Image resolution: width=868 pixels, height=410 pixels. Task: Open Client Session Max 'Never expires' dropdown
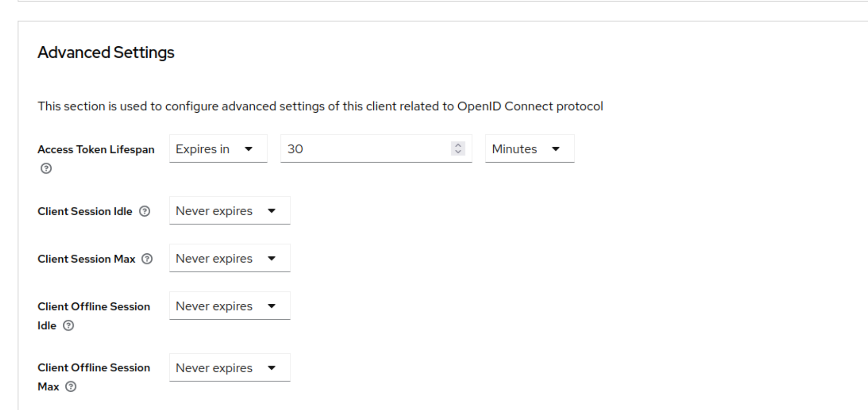(229, 258)
